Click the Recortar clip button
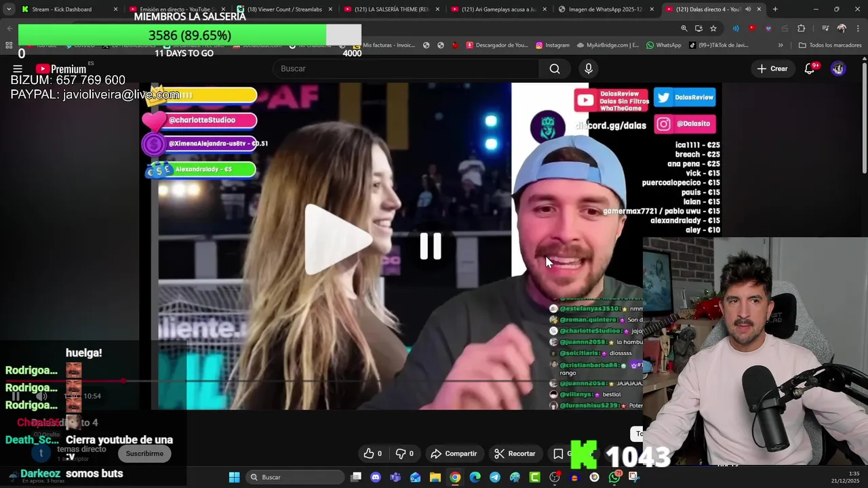Screen dimensions: 868x488 [515, 453]
